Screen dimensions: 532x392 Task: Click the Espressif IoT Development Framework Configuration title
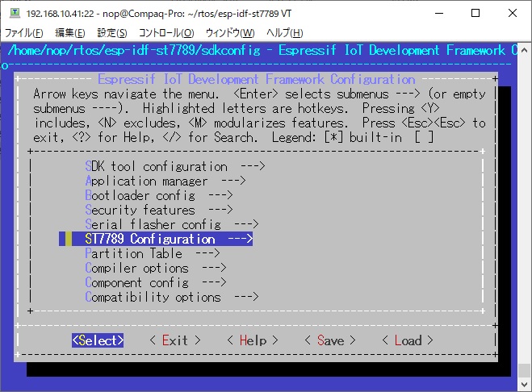[x=257, y=79]
